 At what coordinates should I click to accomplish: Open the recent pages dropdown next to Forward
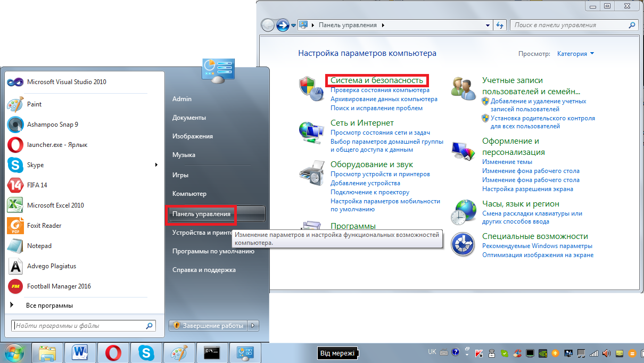(293, 25)
